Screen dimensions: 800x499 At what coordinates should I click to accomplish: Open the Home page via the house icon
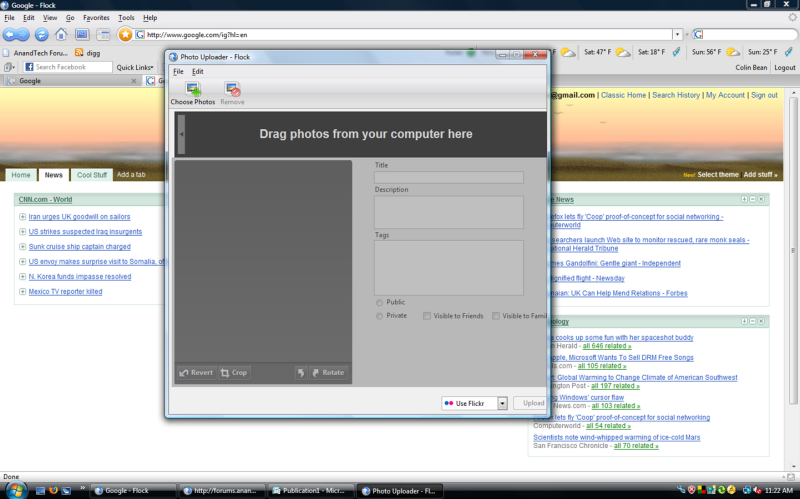[61, 35]
